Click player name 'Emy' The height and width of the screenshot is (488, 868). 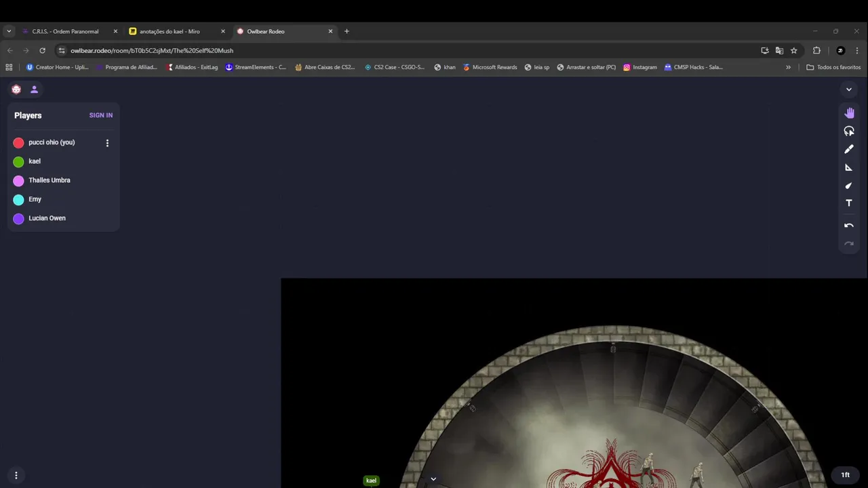(35, 199)
